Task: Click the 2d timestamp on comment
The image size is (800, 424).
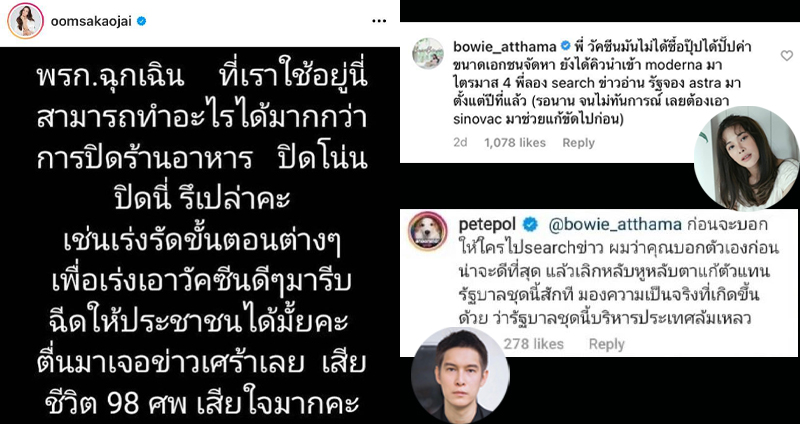Action: point(460,143)
